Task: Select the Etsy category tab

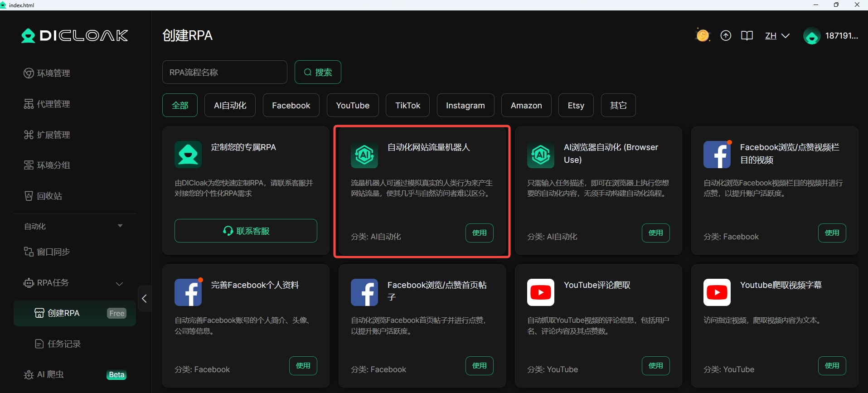Action: [576, 105]
